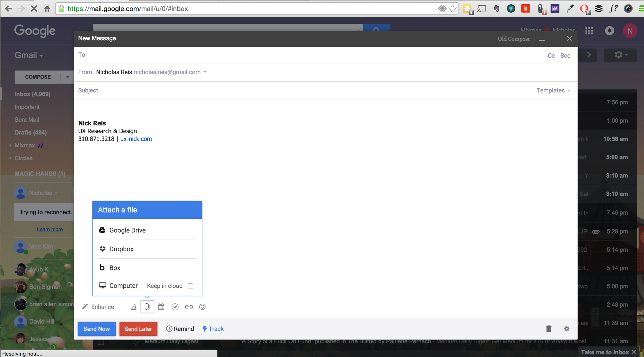Open the emoji smiley picker
Screen dimensions: 644x357
(202, 307)
